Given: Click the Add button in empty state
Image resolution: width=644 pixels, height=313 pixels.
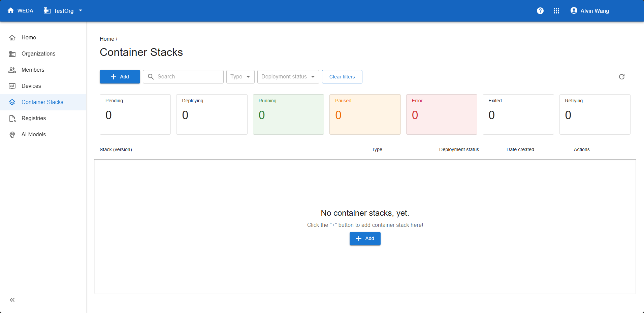Looking at the screenshot, I should (365, 239).
